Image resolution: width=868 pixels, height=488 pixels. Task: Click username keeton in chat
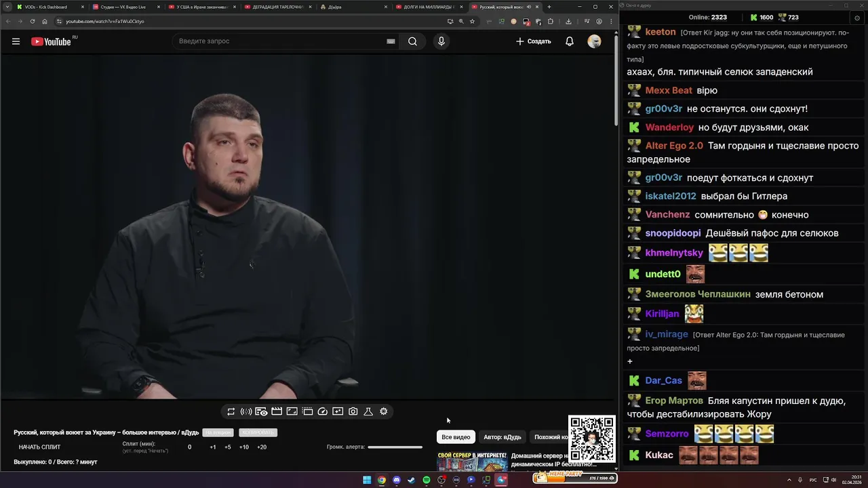click(660, 32)
